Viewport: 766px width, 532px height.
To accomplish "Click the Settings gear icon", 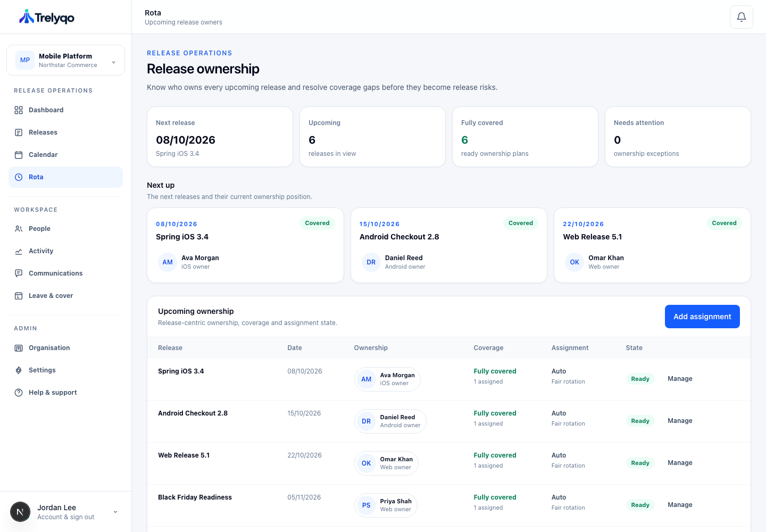I will [x=19, y=370].
